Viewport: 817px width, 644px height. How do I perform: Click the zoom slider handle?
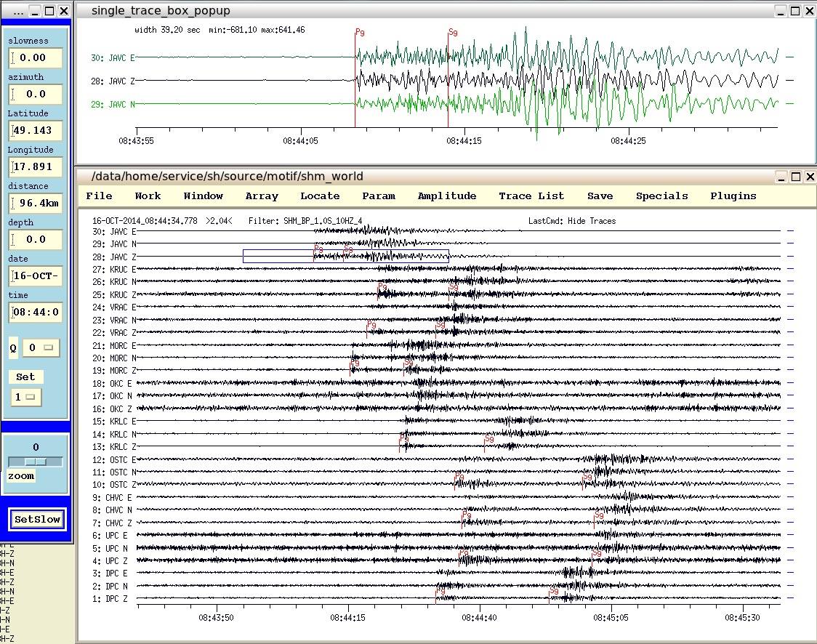[x=36, y=462]
